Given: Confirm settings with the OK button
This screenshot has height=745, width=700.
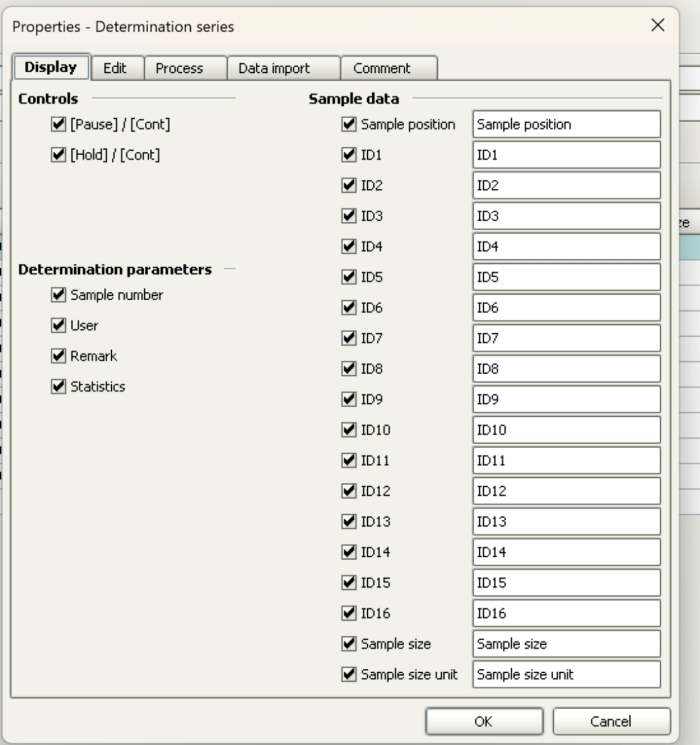Looking at the screenshot, I should coord(484,722).
